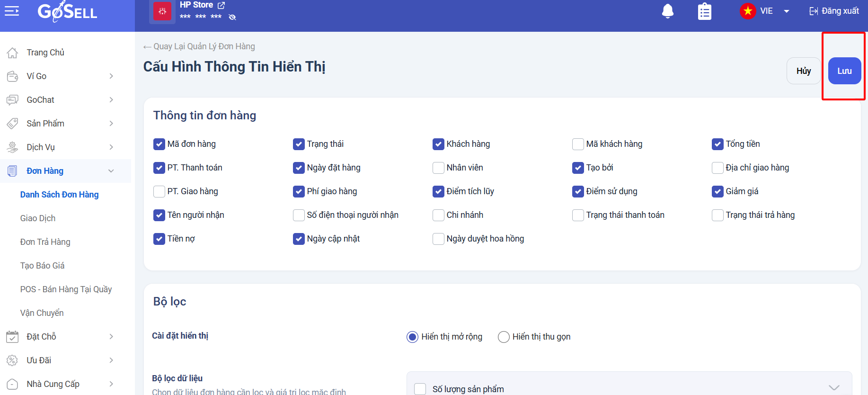868x395 pixels.
Task: Check Địa chỉ giao hàng checkbox
Action: click(717, 168)
